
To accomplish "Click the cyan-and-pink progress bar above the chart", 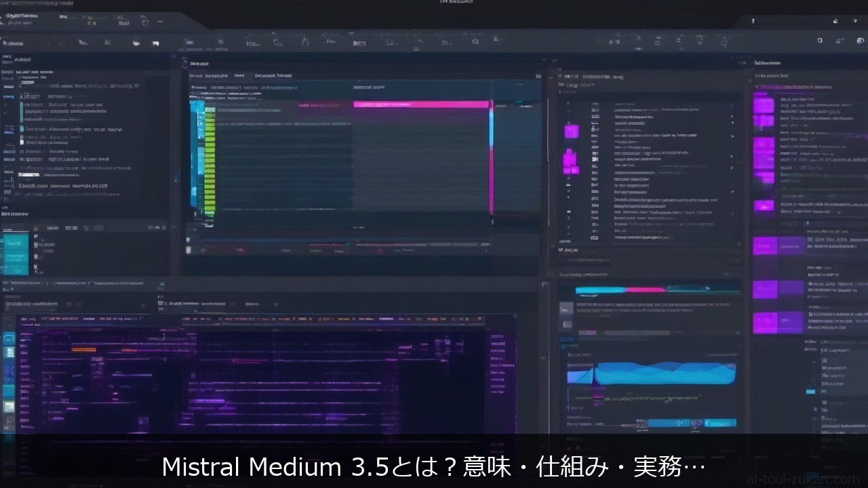I will pyautogui.click(x=620, y=290).
